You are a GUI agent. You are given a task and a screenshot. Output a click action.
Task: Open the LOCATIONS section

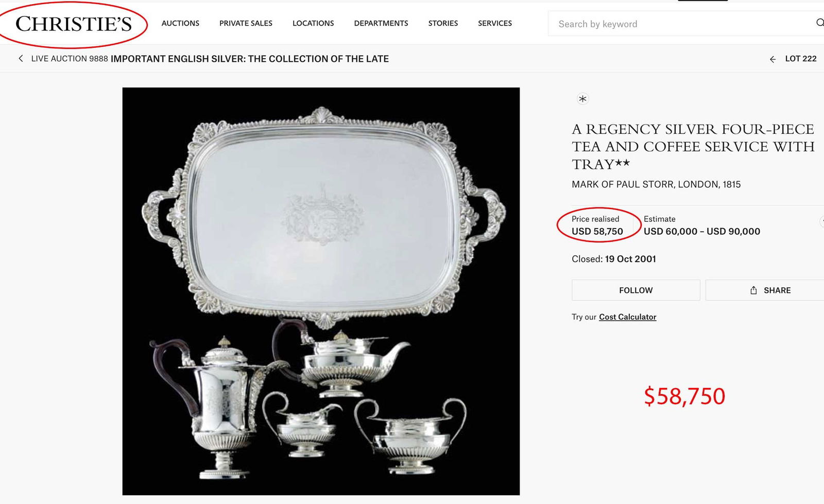tap(313, 23)
